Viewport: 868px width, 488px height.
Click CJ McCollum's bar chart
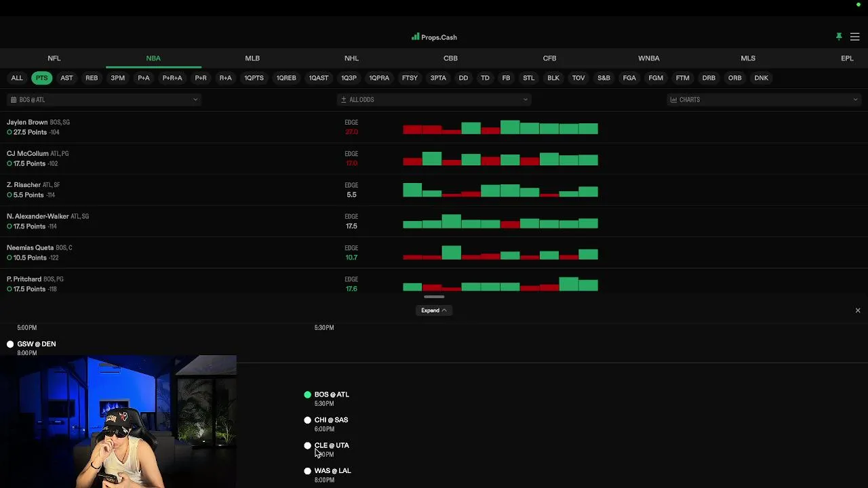click(x=500, y=159)
